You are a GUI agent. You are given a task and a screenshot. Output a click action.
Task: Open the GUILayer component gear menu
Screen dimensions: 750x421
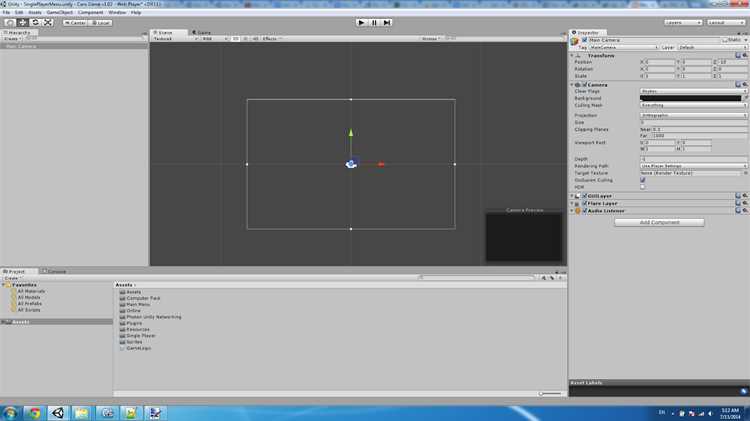coord(744,196)
